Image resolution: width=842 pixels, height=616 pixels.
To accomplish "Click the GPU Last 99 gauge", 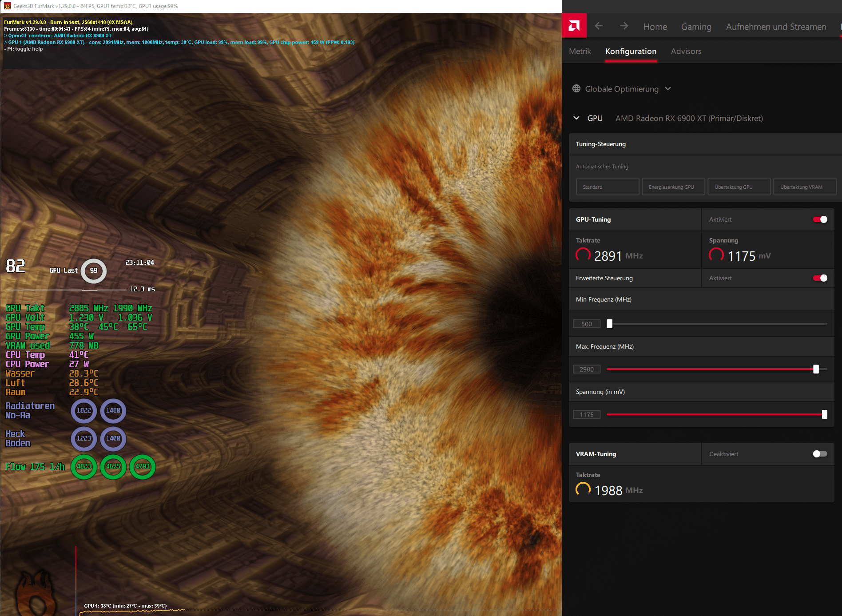I will 94,270.
